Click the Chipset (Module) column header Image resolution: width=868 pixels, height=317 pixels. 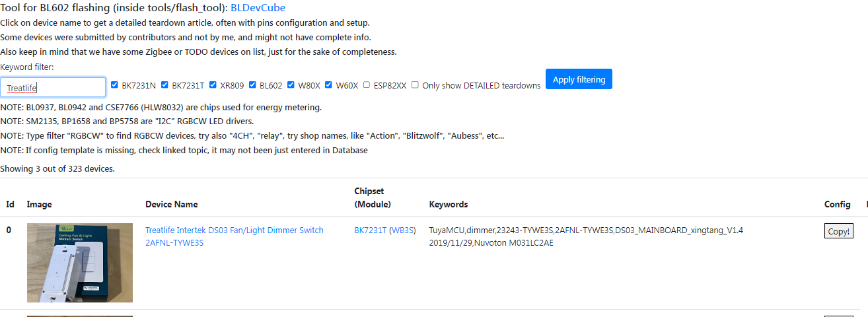373,197
